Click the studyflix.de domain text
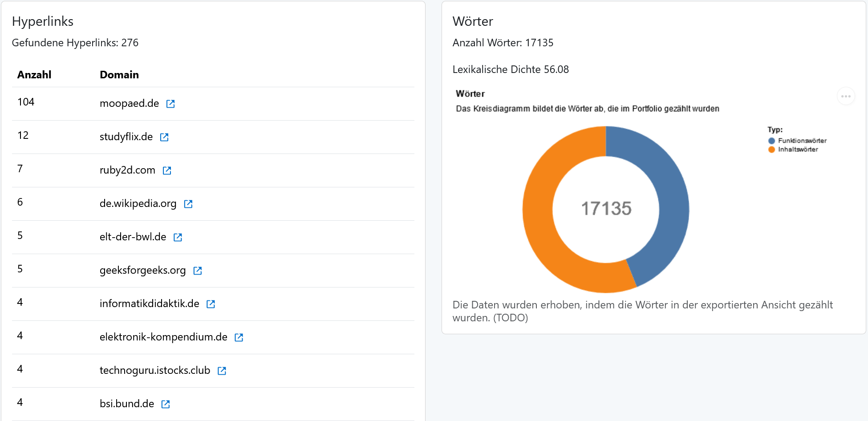The image size is (868, 421). click(126, 137)
